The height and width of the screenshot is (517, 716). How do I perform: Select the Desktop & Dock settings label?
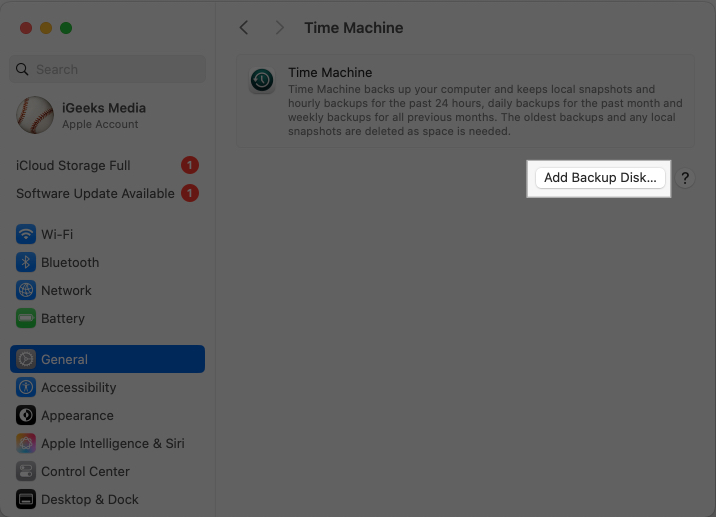point(90,500)
